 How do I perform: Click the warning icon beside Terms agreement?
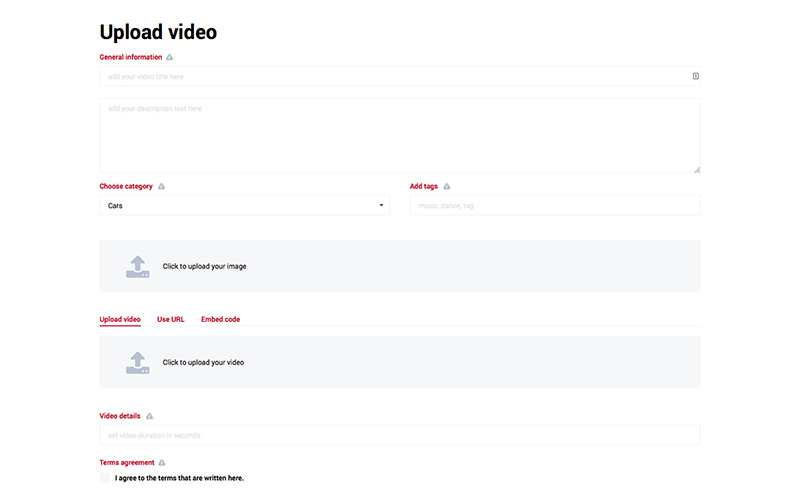(162, 462)
